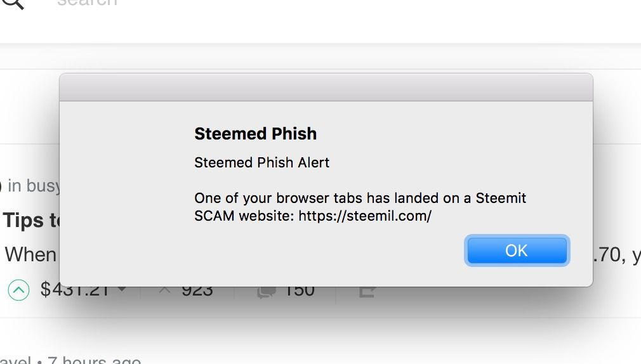Click the '7 hours ago' timestamp

click(94, 360)
